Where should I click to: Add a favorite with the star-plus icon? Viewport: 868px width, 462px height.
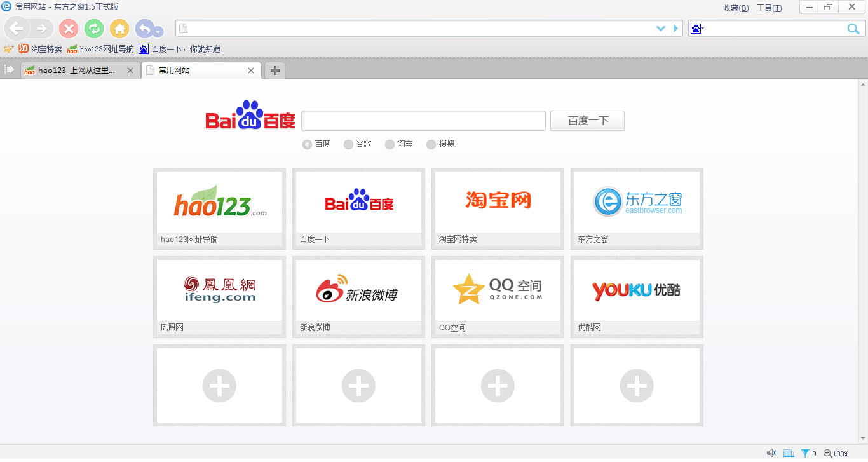click(x=8, y=49)
